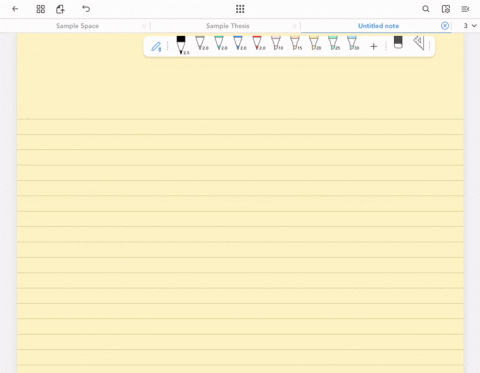The image size is (480, 373).
Task: Open the page settings icon
Action: coord(446,9)
